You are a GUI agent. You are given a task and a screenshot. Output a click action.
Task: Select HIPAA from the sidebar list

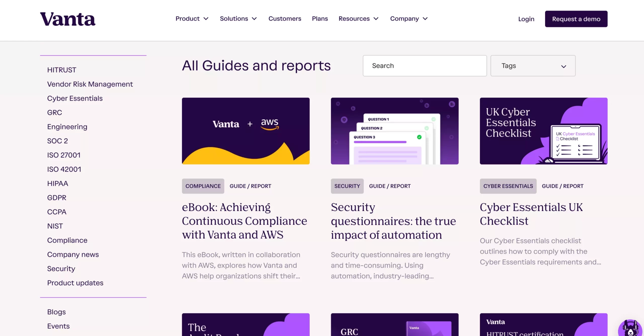point(57,183)
